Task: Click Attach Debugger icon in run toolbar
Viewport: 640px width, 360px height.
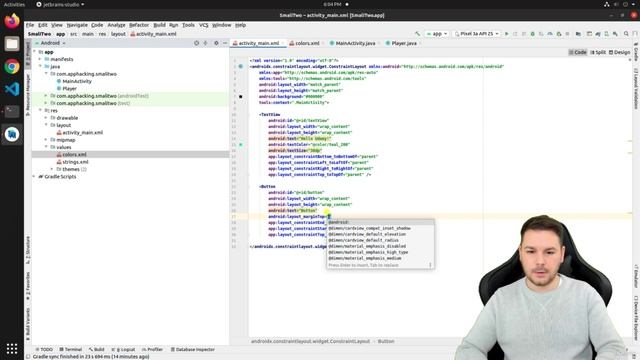Action: pos(559,34)
